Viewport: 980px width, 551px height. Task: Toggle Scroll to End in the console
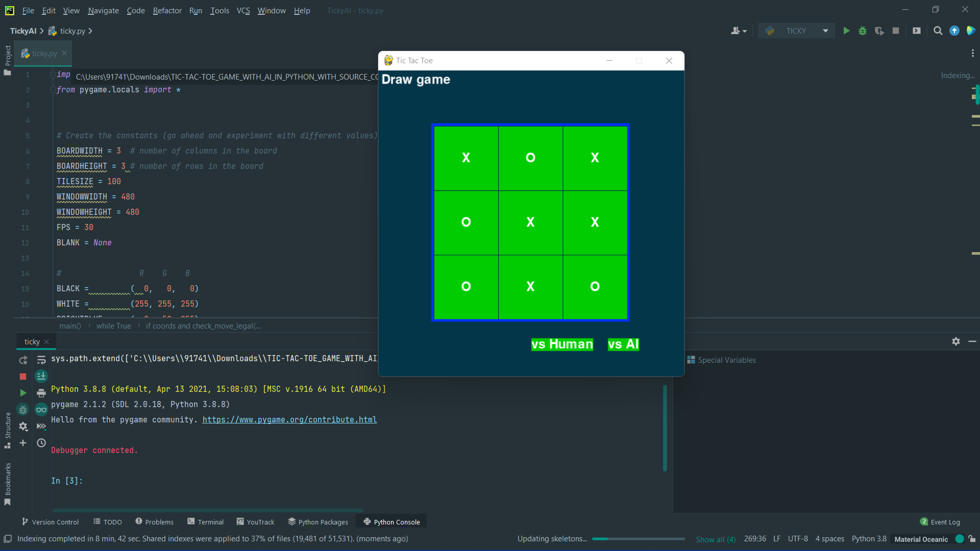[x=41, y=377]
